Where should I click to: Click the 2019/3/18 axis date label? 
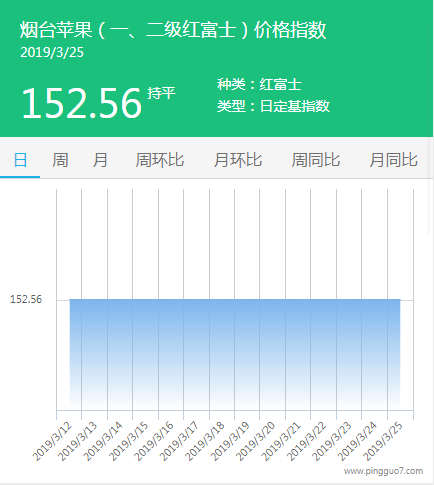pyautogui.click(x=205, y=442)
